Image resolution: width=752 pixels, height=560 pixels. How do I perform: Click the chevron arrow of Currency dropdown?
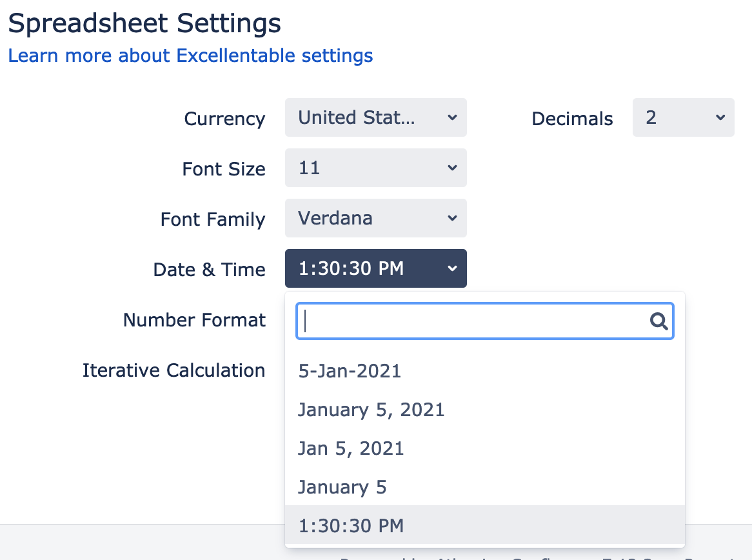(x=451, y=117)
